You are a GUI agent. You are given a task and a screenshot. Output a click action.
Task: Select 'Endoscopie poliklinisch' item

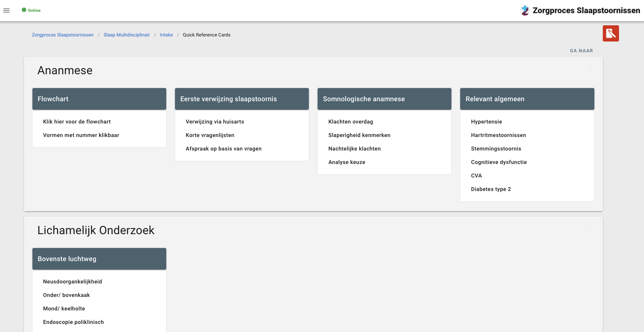click(x=73, y=322)
